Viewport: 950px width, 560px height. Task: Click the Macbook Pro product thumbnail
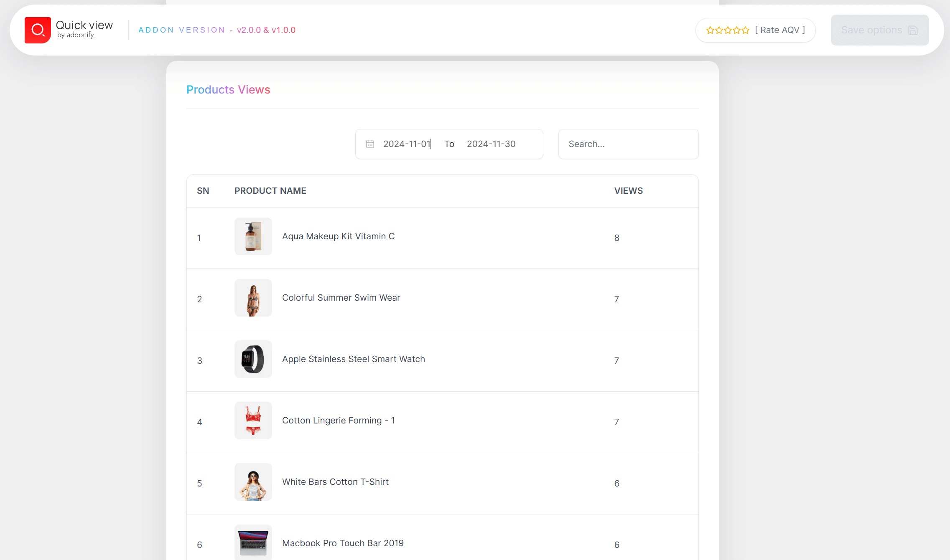[x=253, y=542]
